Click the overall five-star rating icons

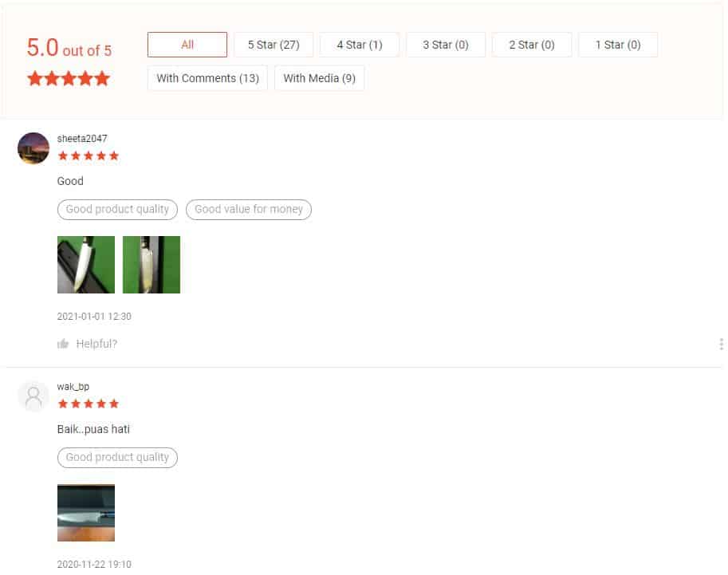(69, 78)
